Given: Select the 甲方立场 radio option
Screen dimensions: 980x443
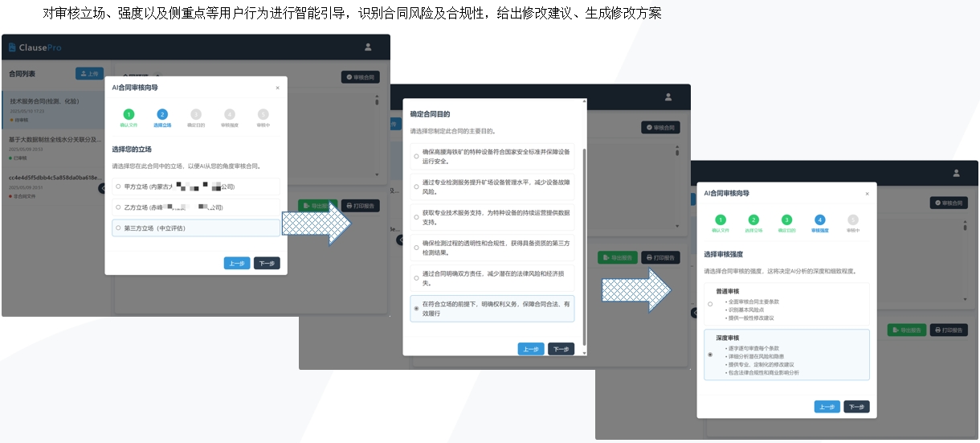Looking at the screenshot, I should point(119,187).
